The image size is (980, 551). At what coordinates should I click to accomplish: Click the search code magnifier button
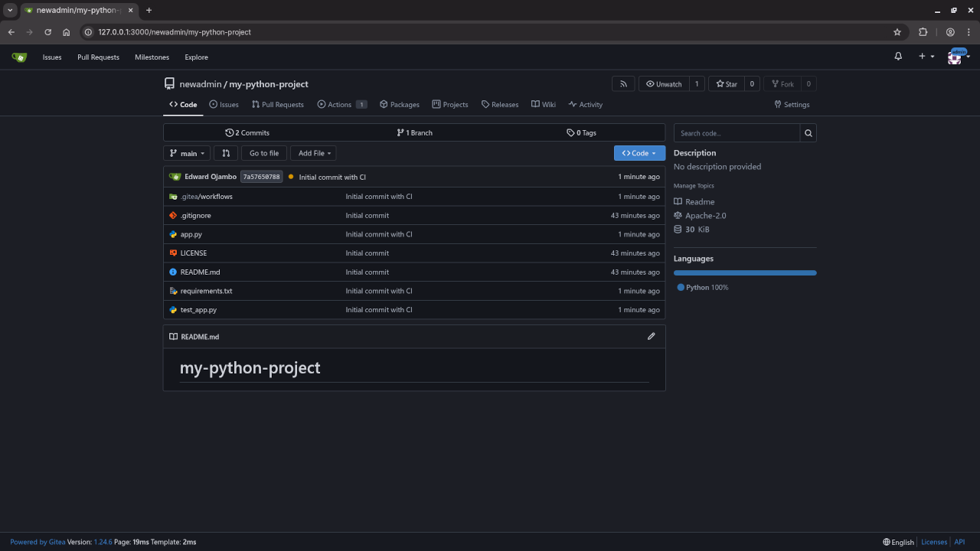coord(808,133)
